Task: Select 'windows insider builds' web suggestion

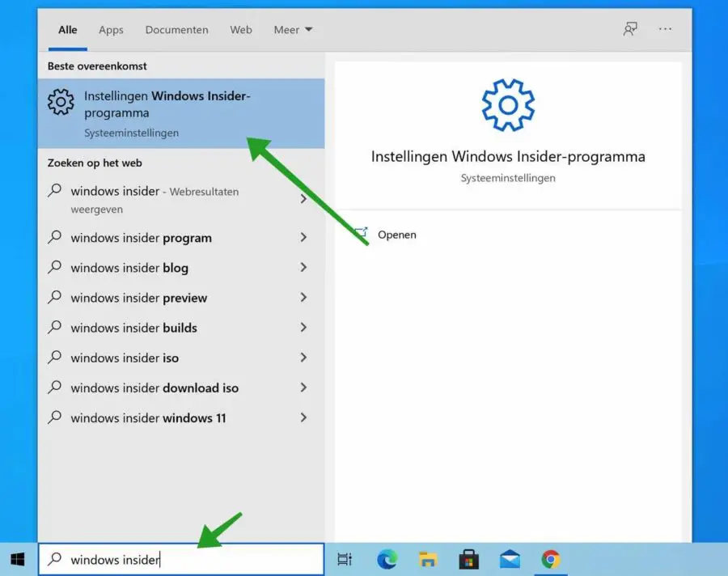Action: click(x=181, y=328)
